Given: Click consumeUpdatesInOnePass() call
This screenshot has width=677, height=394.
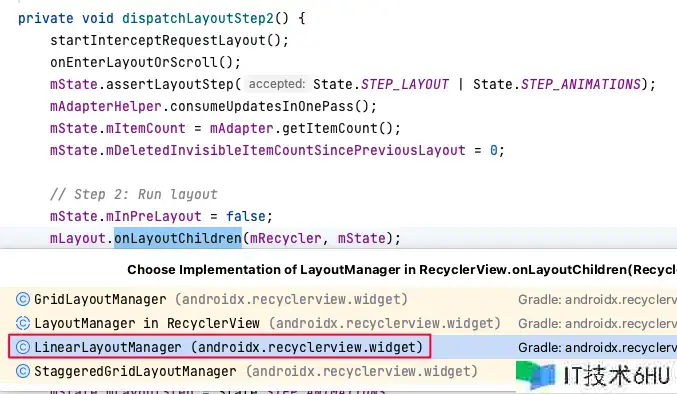Looking at the screenshot, I should (273, 106).
